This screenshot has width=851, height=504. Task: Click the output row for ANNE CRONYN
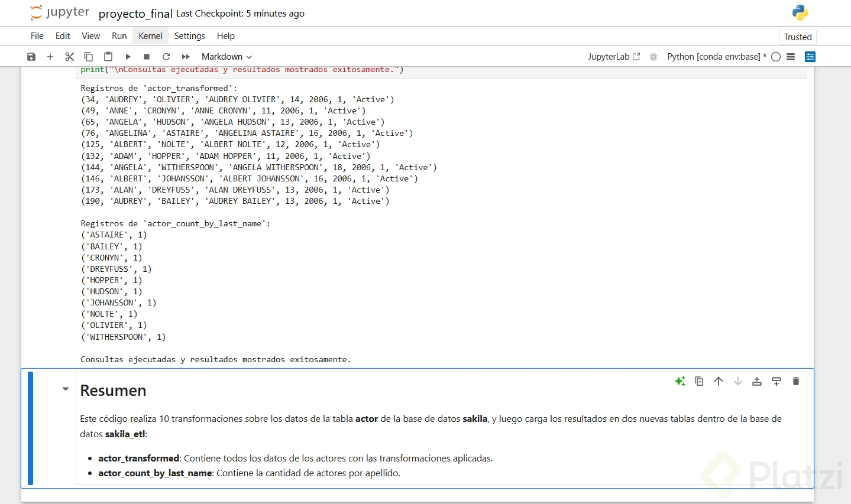(224, 111)
